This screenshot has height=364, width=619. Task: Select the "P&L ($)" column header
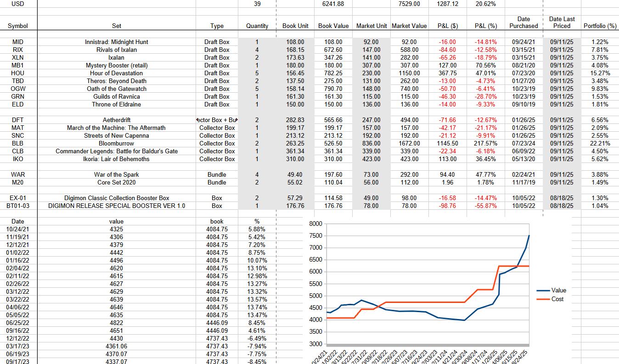[448, 26]
